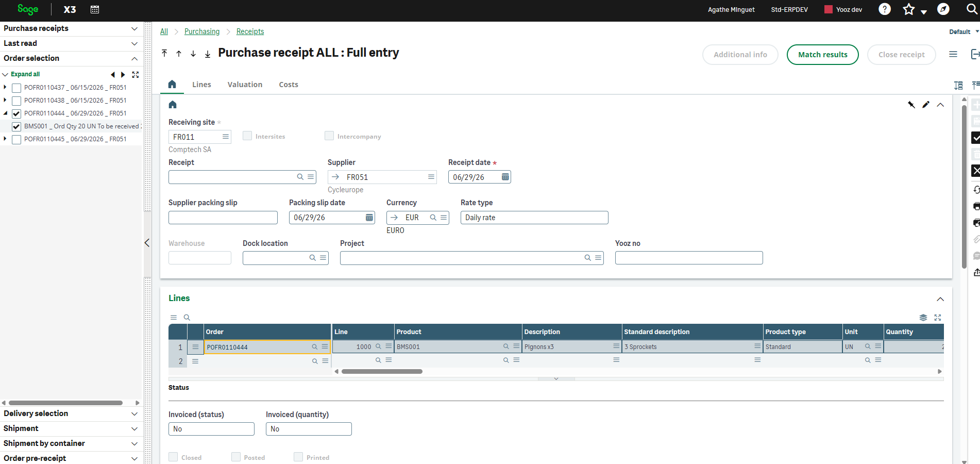Switch to the Costs tab

(289, 85)
